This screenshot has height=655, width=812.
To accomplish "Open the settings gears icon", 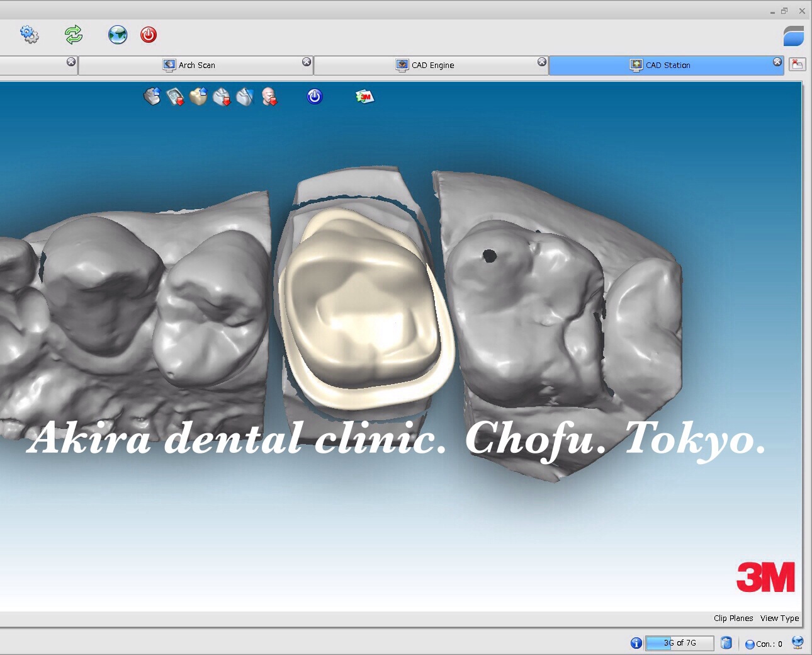I will coord(29,34).
